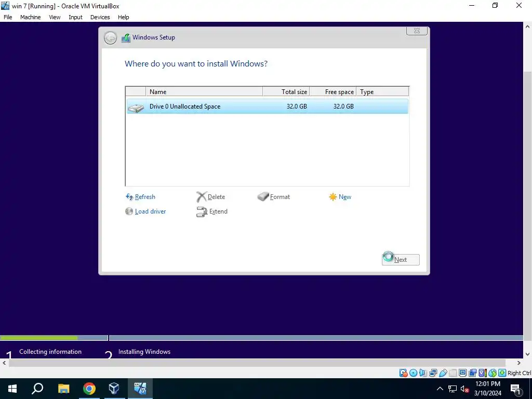Click the 32.0 GB free space value
This screenshot has height=399, width=532.
coord(343,106)
